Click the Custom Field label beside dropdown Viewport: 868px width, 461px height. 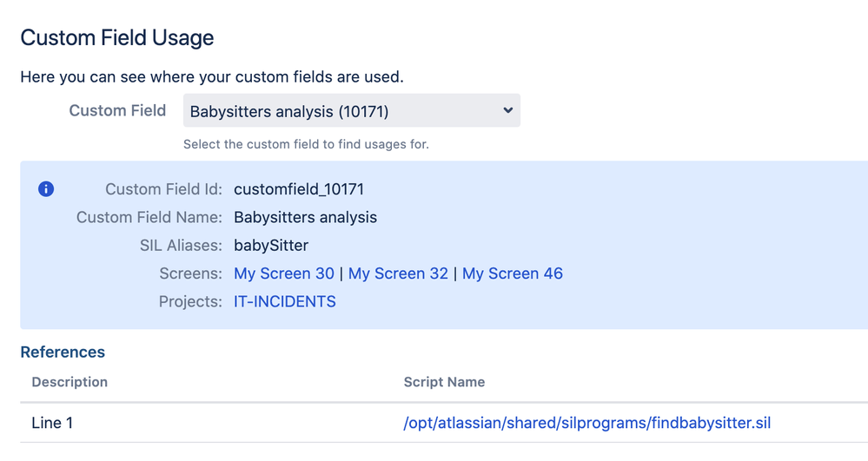click(117, 110)
